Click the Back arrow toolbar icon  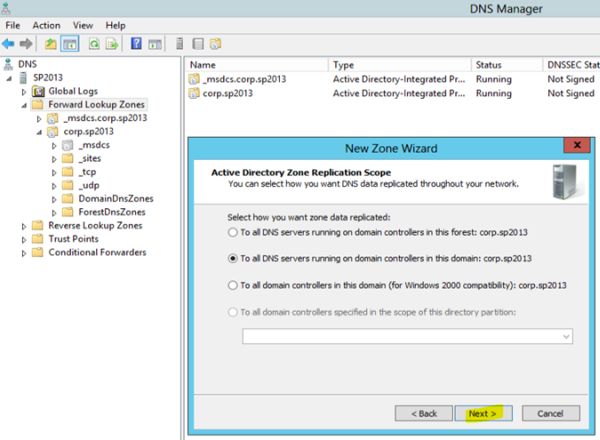pyautogui.click(x=8, y=44)
